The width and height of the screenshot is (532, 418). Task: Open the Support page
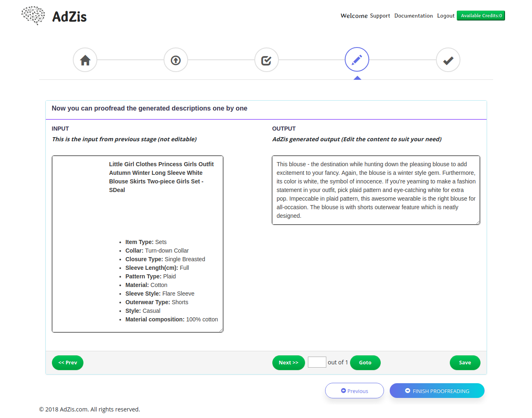(380, 16)
